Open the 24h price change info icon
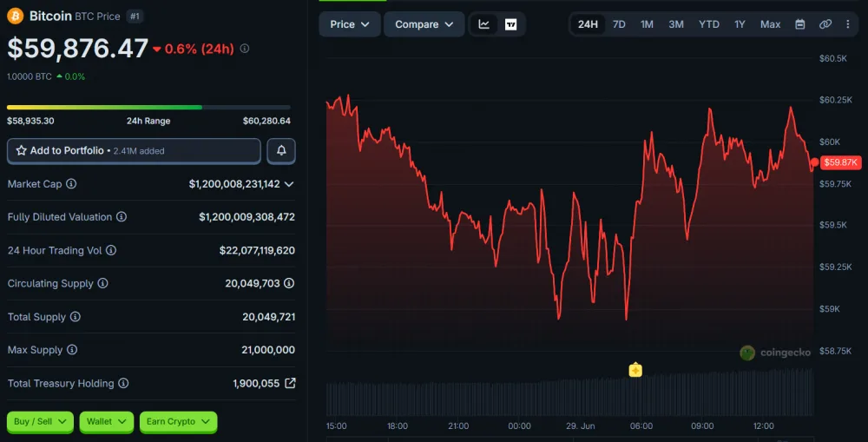Screen dimensions: 868x442 [244, 49]
